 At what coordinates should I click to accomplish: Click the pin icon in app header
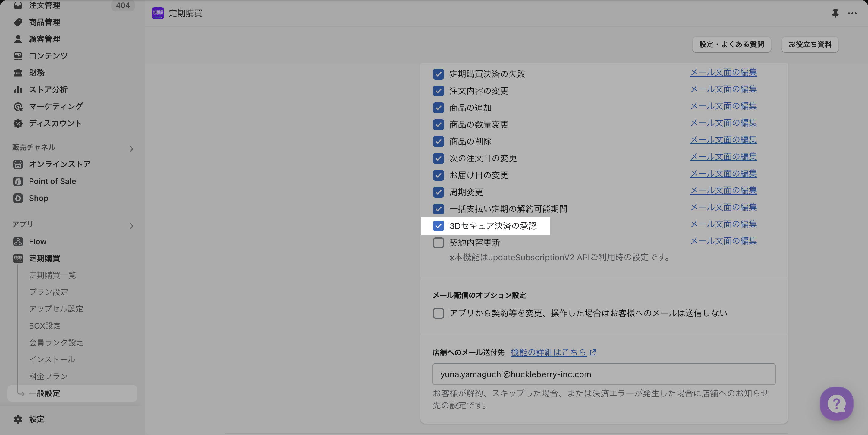pos(835,13)
